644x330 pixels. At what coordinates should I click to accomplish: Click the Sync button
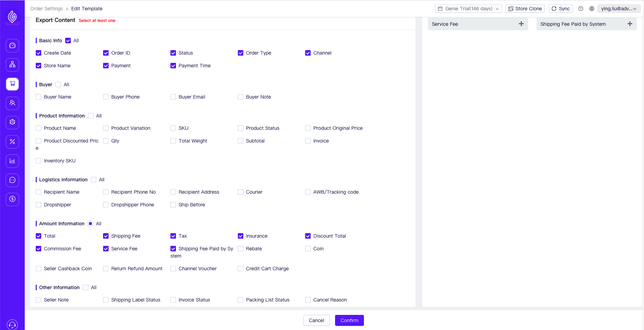[560, 9]
